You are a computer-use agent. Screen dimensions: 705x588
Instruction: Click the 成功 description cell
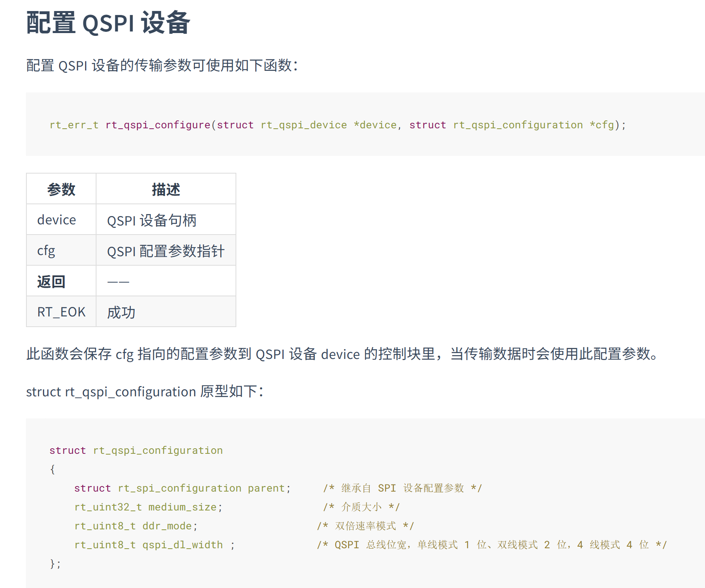(166, 312)
